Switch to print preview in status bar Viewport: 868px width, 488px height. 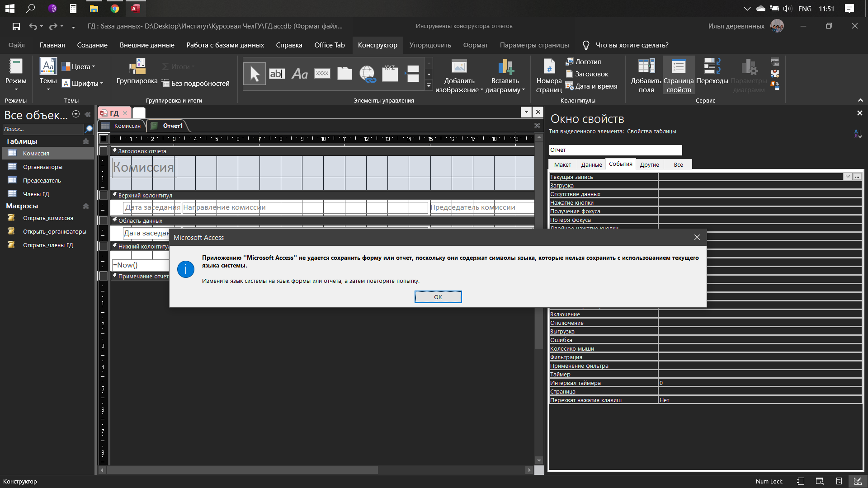pos(819,481)
